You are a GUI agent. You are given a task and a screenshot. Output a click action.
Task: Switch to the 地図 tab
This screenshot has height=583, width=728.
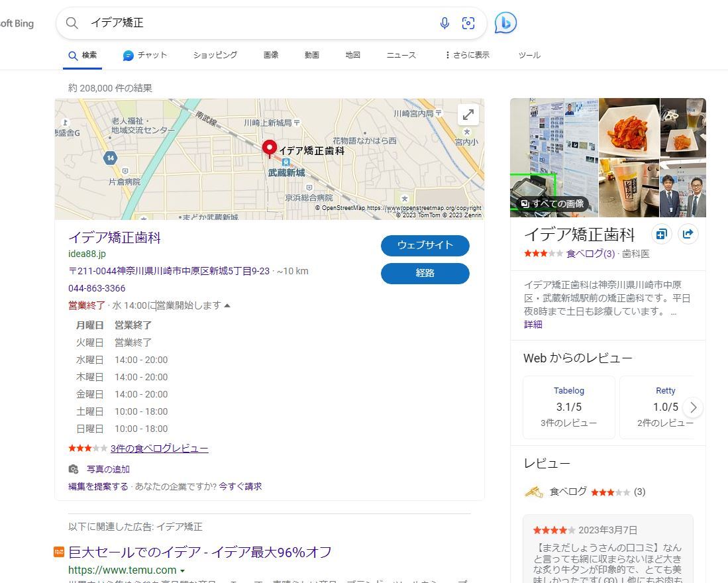353,55
